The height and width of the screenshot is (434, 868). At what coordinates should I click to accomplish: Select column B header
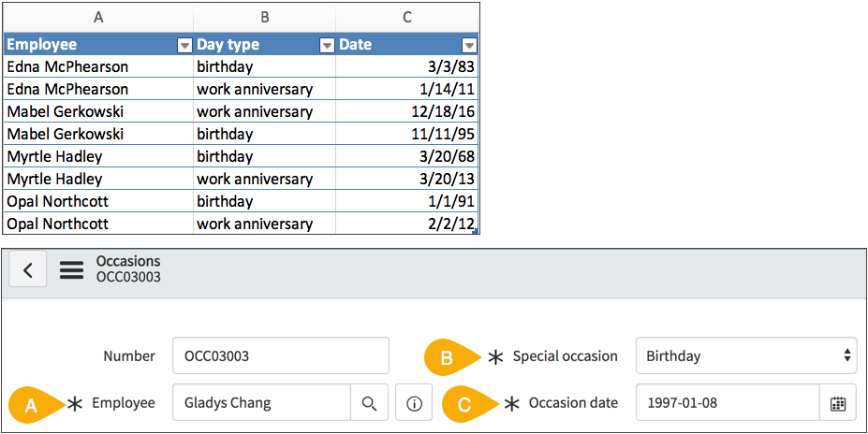click(x=264, y=18)
